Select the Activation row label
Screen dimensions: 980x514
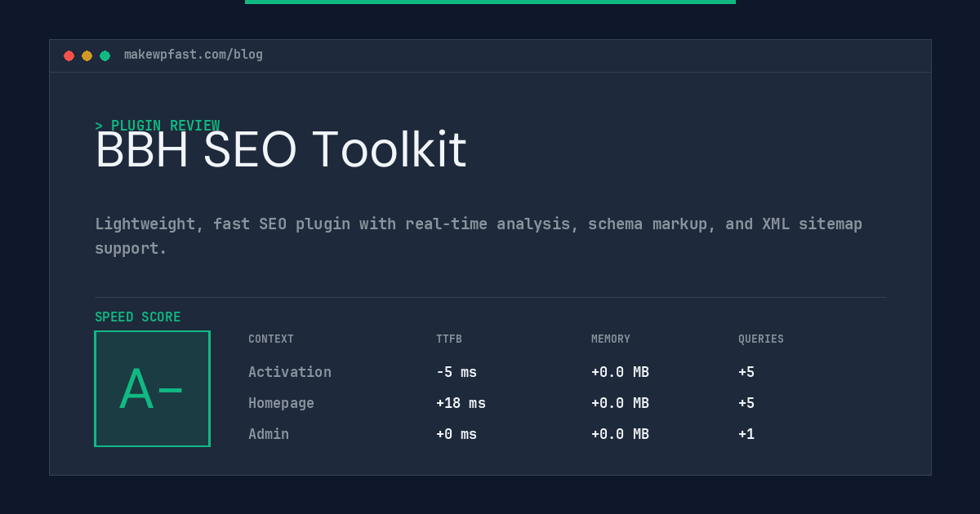[290, 372]
